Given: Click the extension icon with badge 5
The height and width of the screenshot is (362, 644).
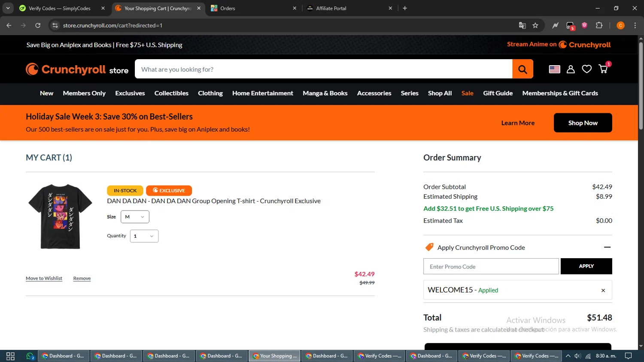Looking at the screenshot, I should (x=570, y=26).
